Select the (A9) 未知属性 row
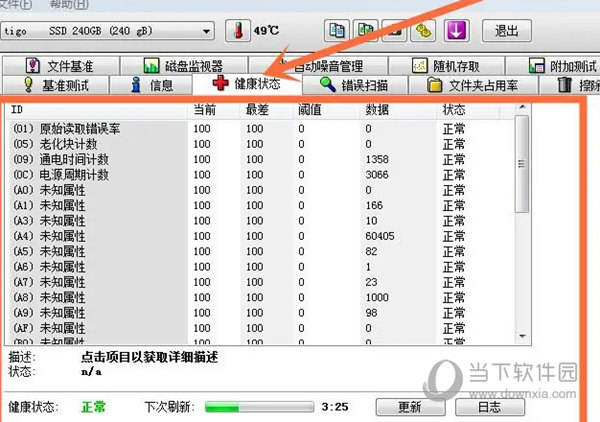The height and width of the screenshot is (422, 600). point(260,313)
